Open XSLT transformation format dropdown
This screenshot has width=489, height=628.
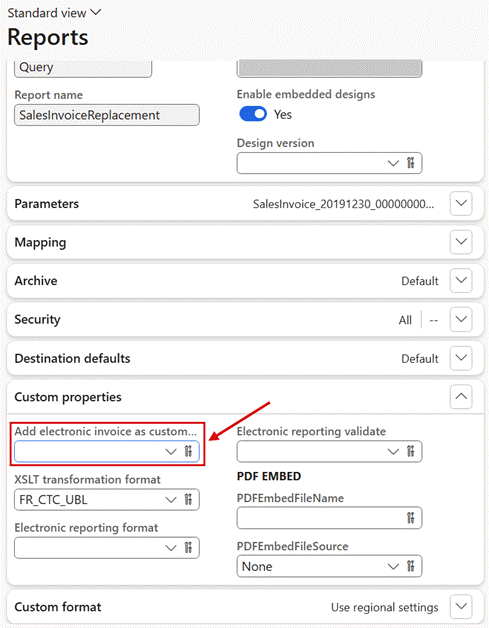point(171,500)
